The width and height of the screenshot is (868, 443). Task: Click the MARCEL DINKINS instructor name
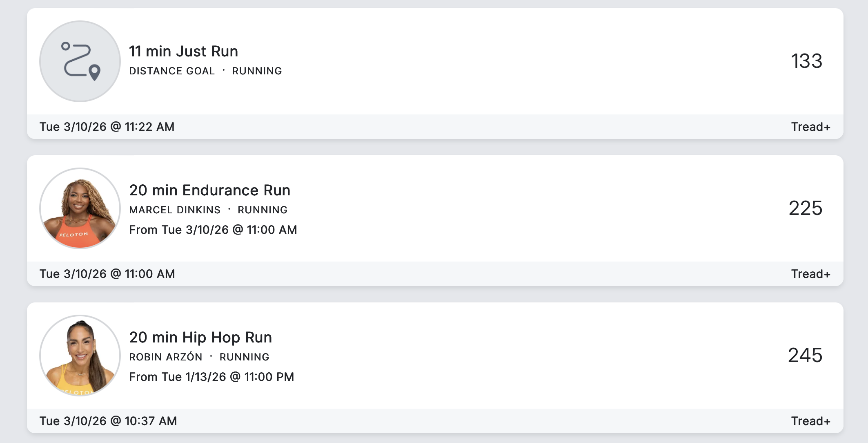point(175,210)
